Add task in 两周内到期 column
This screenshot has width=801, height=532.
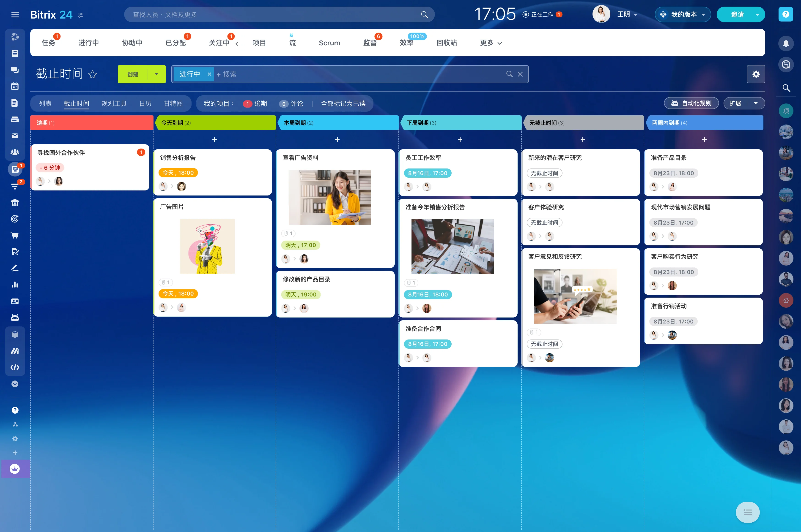tap(705, 140)
